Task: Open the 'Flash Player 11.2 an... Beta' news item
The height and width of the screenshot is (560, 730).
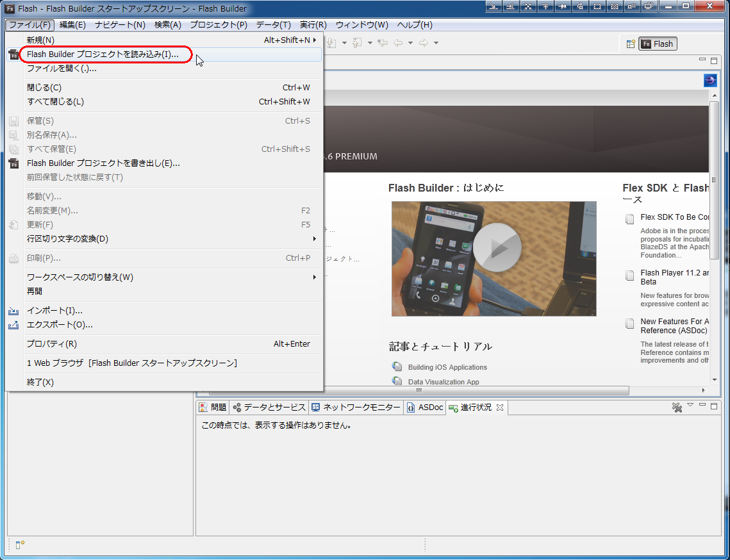Action: pos(675,277)
